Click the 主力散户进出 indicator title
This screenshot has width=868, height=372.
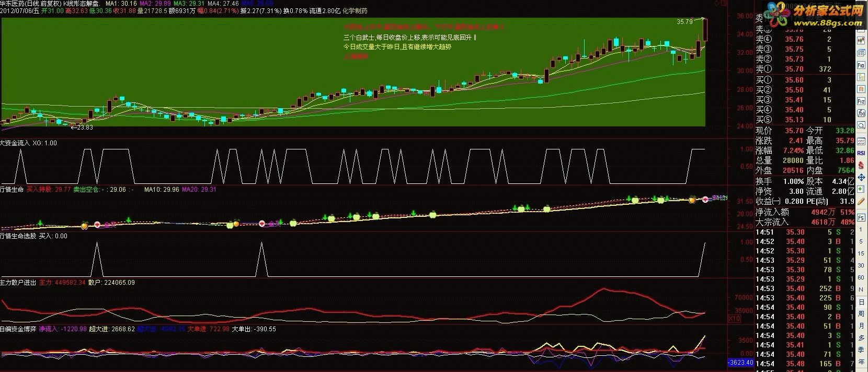click(x=18, y=282)
